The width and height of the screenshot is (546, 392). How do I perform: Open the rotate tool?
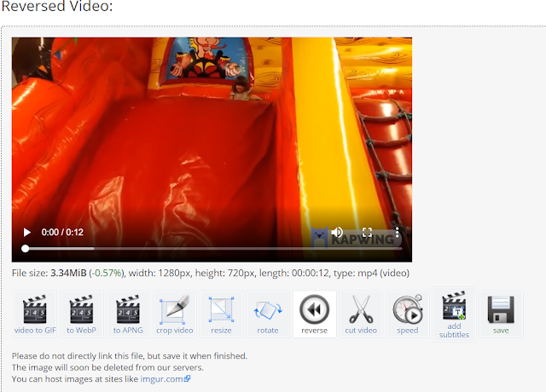268,314
